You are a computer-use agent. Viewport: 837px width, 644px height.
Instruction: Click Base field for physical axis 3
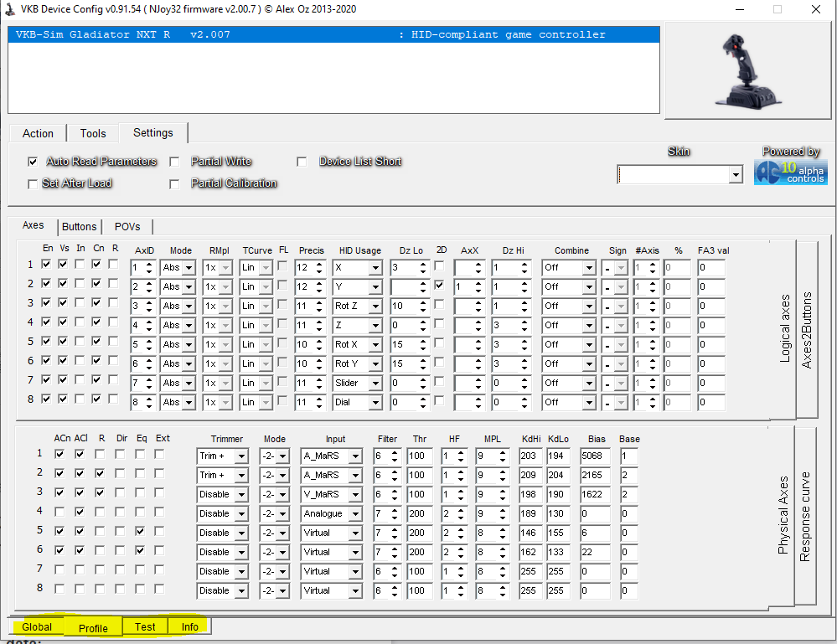point(629,495)
